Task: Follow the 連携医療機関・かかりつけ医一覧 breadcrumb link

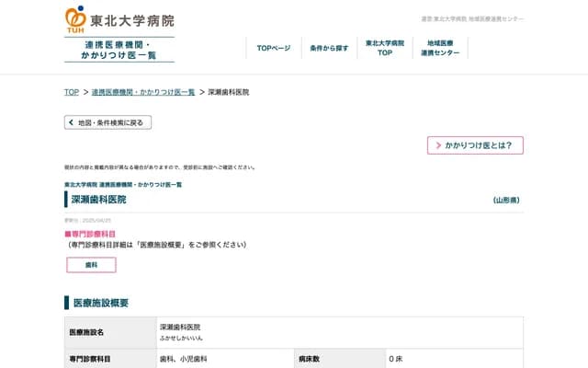Action: point(143,92)
